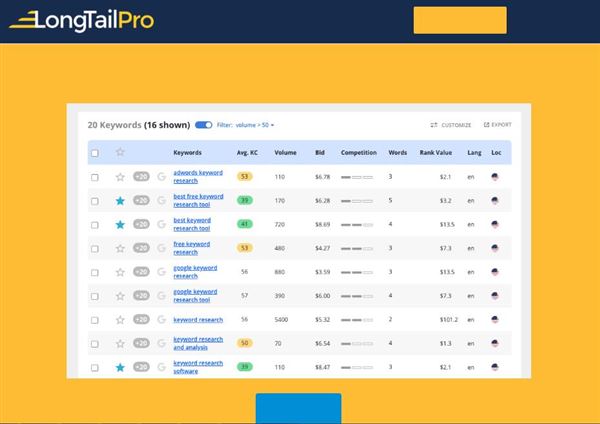Star the keyword research row
The image size is (600, 424).
[x=120, y=320]
